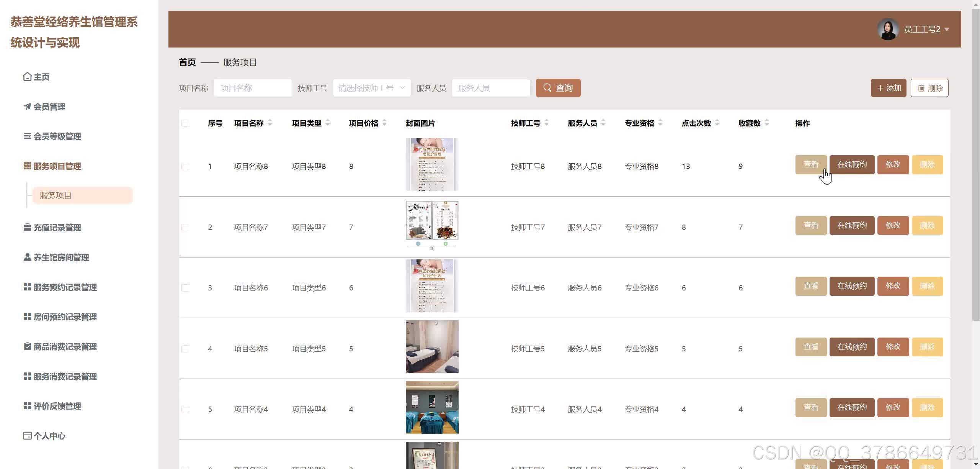Click the lock icon beside 充值记录管理
980x469 pixels.
pos(27,227)
